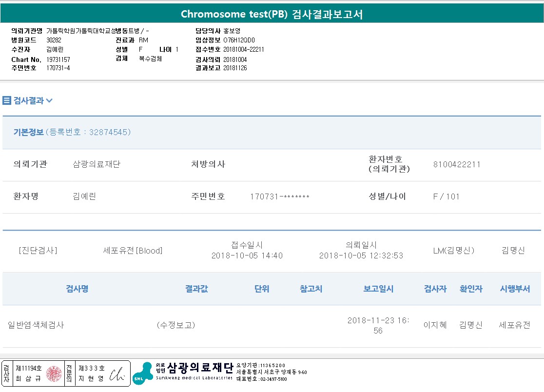
Task: Click the department cell 세포유전 in the result row
Action: click(x=515, y=325)
